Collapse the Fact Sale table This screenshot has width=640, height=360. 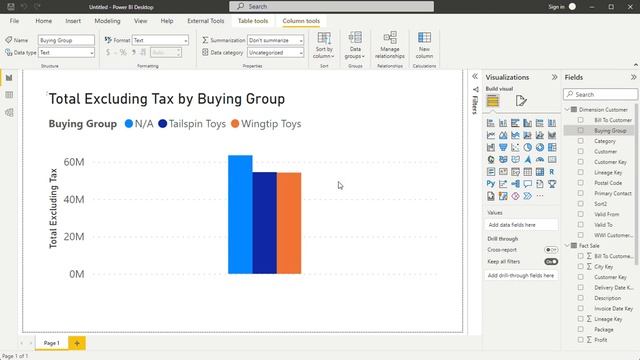point(567,245)
